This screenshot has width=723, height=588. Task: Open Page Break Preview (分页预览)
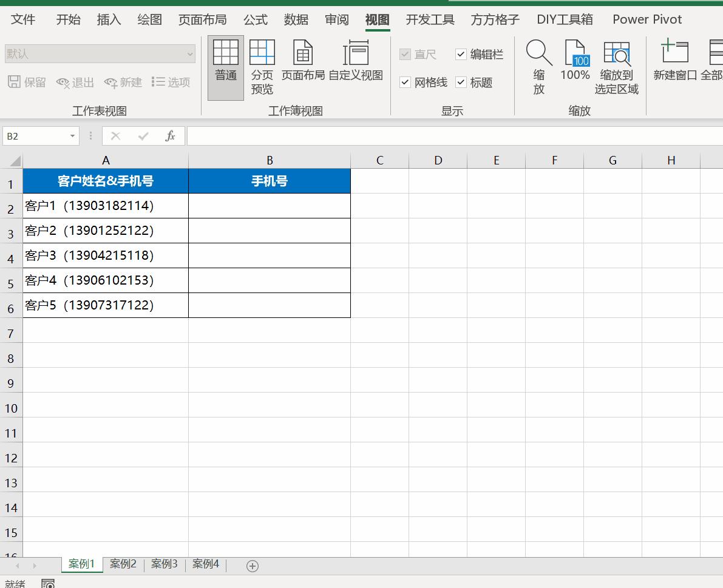click(262, 68)
